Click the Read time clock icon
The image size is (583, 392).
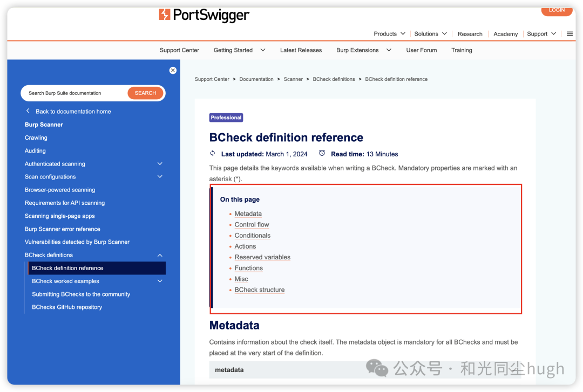[322, 153]
